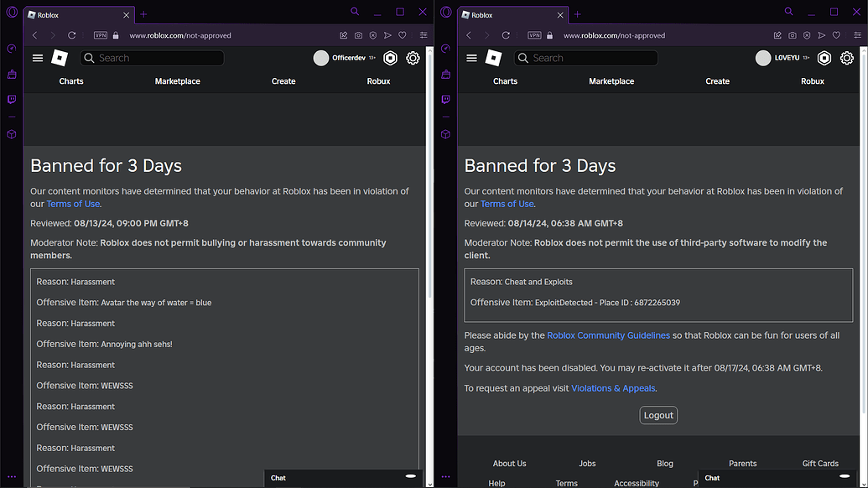The height and width of the screenshot is (488, 868).
Task: Open Roblox Community Guidelines link
Action: point(608,335)
